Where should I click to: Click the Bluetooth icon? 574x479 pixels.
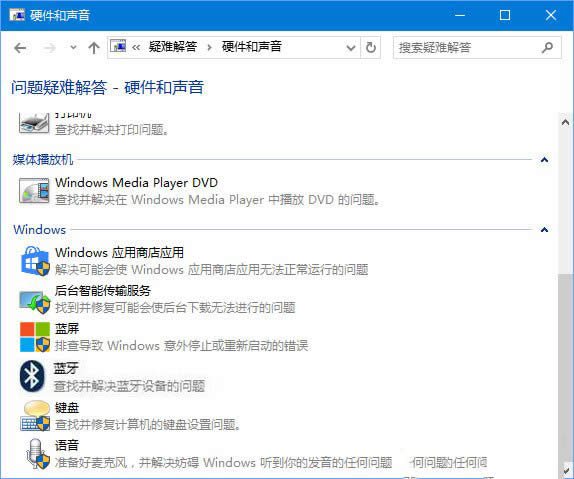31,376
